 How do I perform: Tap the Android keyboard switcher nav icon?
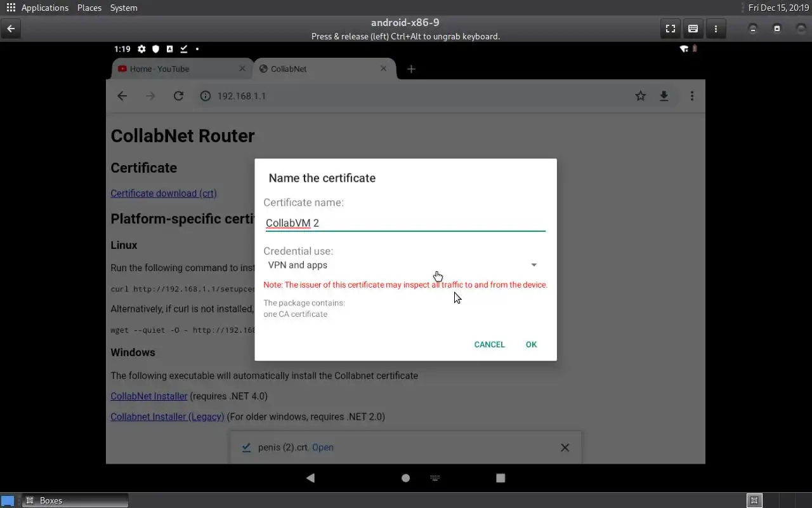pyautogui.click(x=435, y=478)
